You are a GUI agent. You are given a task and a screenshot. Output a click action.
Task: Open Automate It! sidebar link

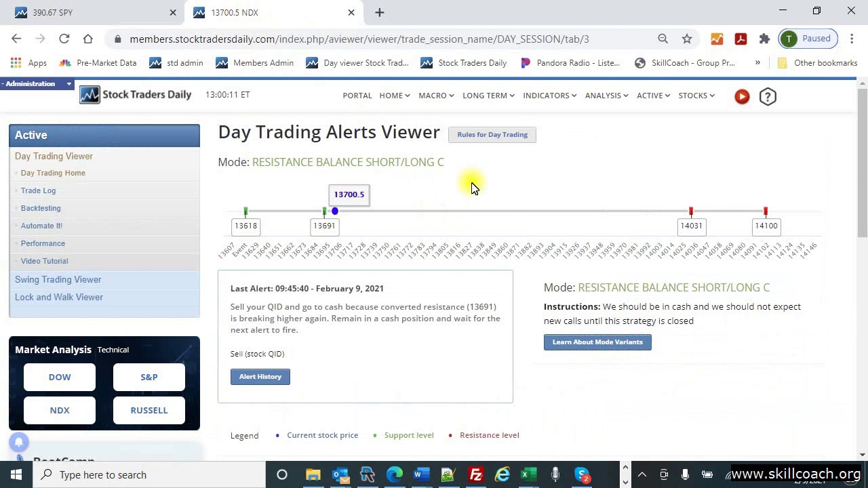41,226
